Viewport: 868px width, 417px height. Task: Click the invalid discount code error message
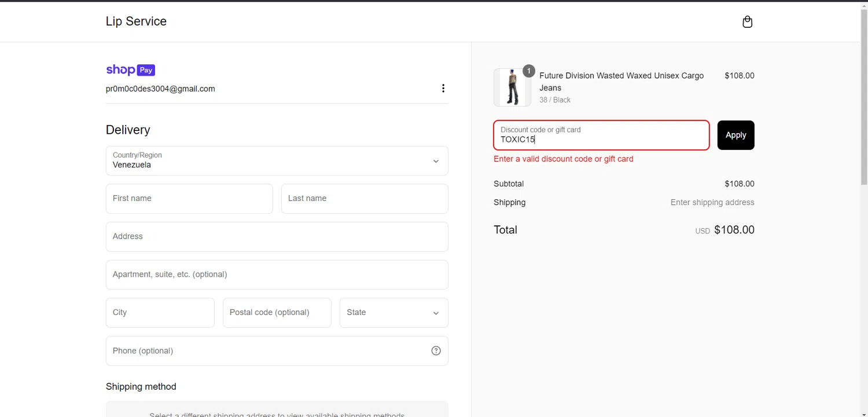564,159
